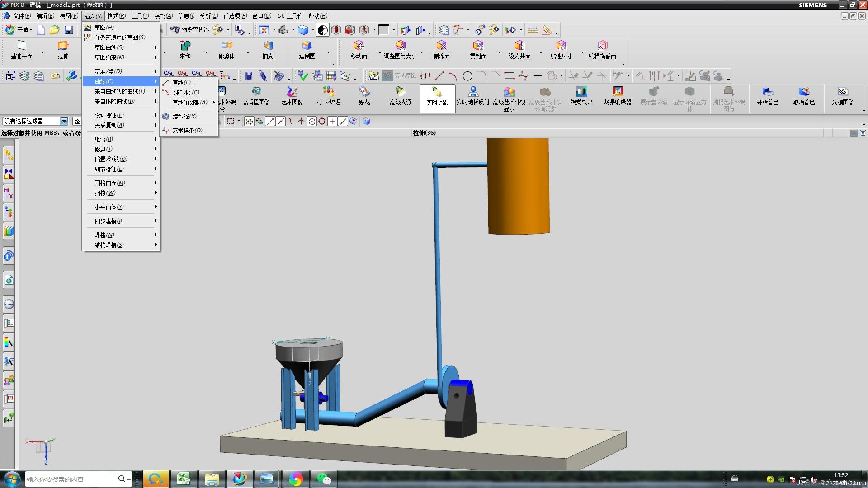Click the Visual Effects (视觉效果) button
868x488 pixels.
(x=581, y=96)
